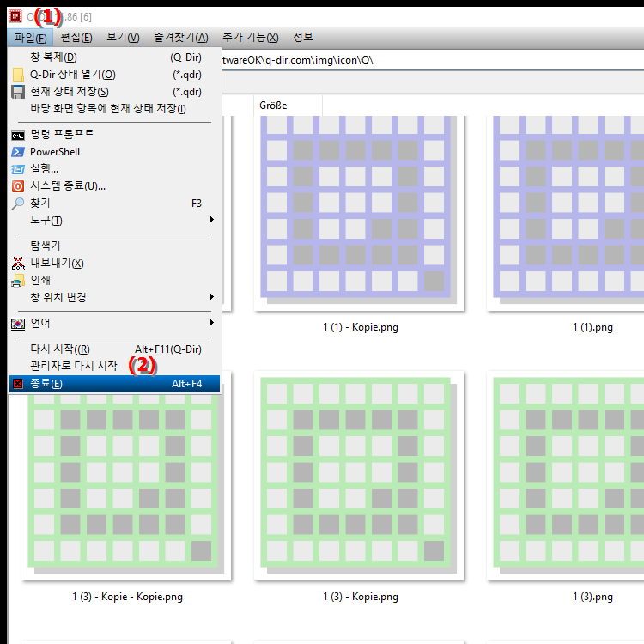Click the red 시스템 종료 power icon
Viewport: 644px width, 644px height.
pyautogui.click(x=18, y=186)
